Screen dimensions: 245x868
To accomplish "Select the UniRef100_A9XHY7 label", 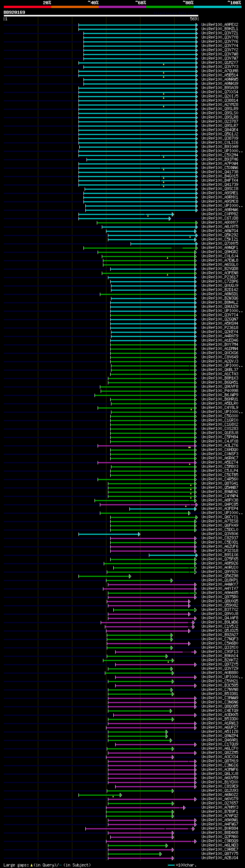I will coord(220,222).
